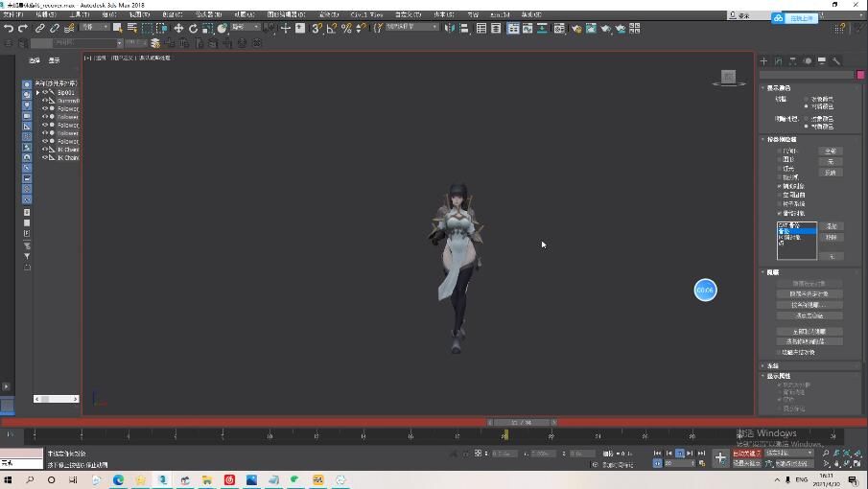Toggle Window/Crossing selection mode icon
Viewport: 868px width, 489px height.
point(162,28)
